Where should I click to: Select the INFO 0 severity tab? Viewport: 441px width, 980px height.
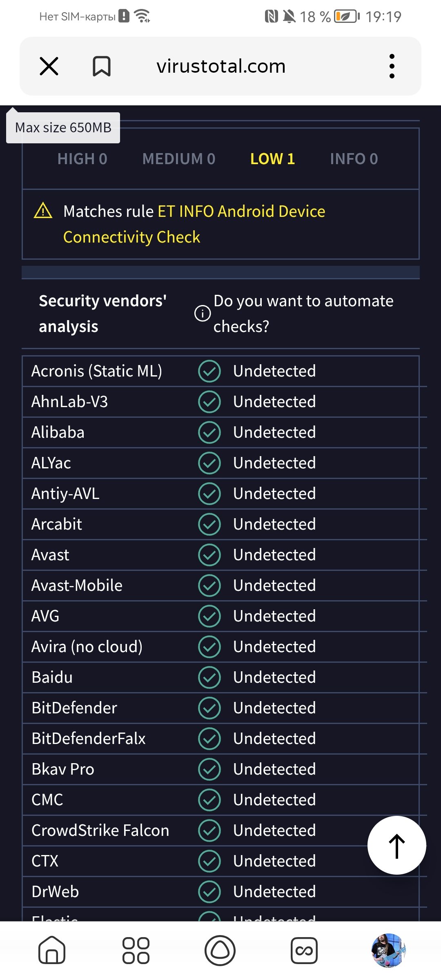[x=354, y=159]
